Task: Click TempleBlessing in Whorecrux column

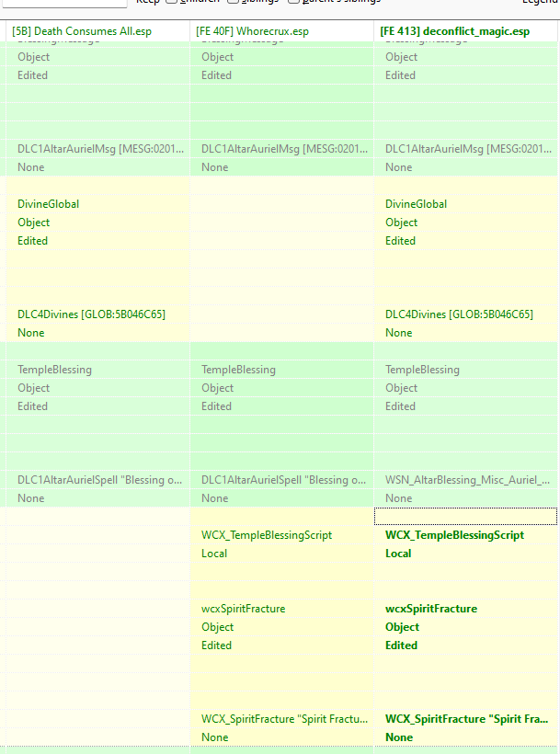Action: (x=238, y=370)
